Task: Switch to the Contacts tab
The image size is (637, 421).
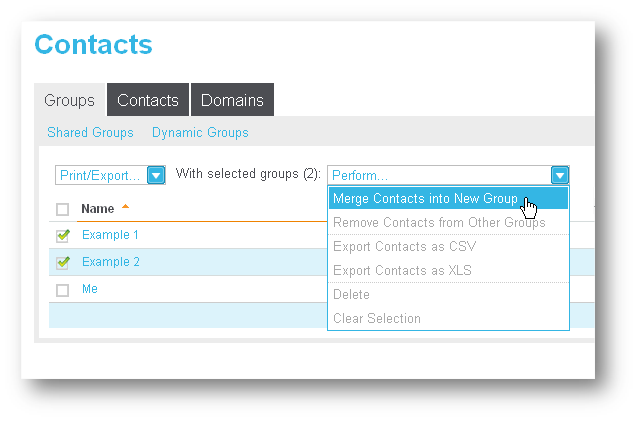Action: (x=148, y=100)
